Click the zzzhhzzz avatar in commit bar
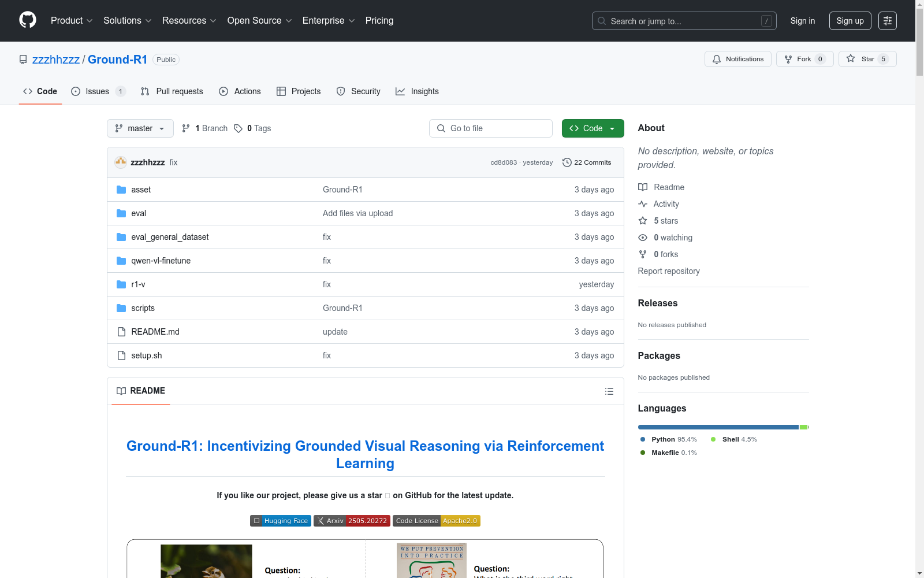 pyautogui.click(x=121, y=162)
